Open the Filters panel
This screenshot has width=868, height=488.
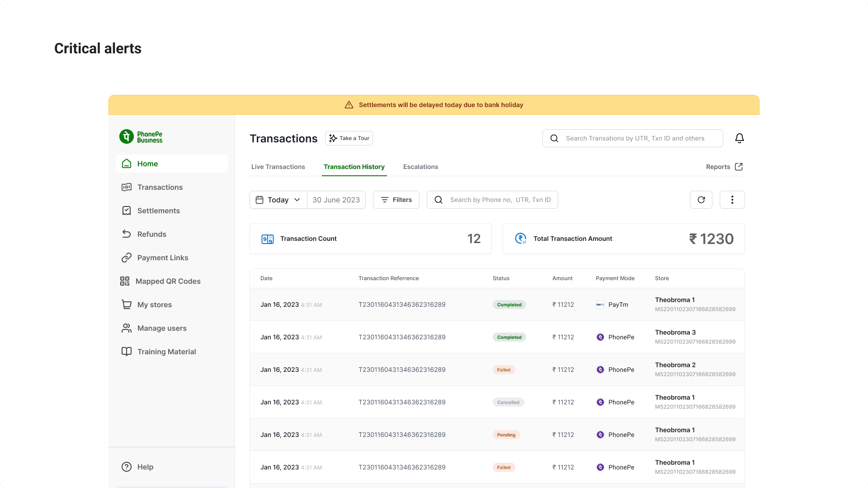pos(396,200)
